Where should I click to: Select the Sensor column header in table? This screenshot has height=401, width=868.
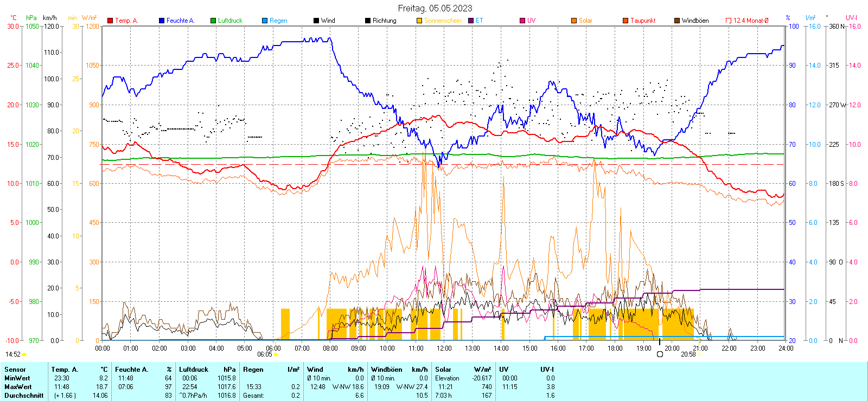pos(15,370)
